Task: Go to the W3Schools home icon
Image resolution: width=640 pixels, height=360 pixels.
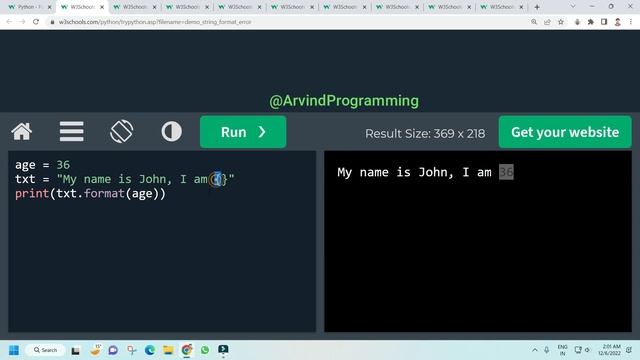Action: coord(22,132)
